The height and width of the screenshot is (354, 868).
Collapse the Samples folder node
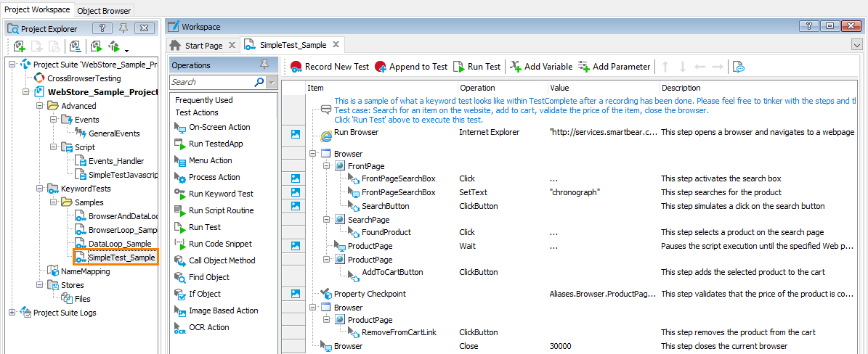(53, 202)
